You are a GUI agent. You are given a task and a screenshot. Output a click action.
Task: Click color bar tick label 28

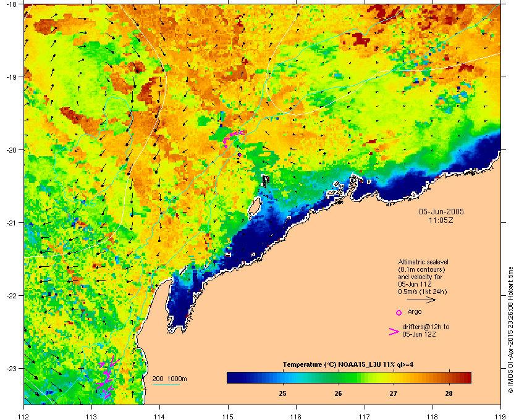tap(449, 393)
